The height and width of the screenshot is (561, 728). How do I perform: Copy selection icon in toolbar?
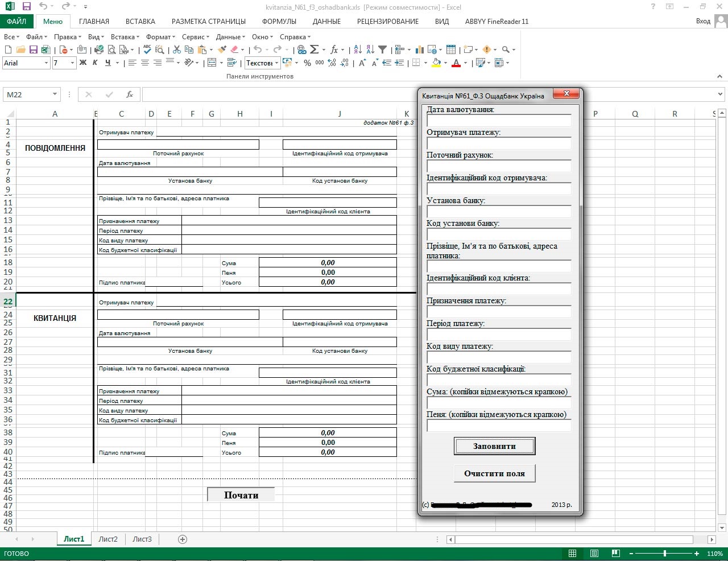point(189,50)
